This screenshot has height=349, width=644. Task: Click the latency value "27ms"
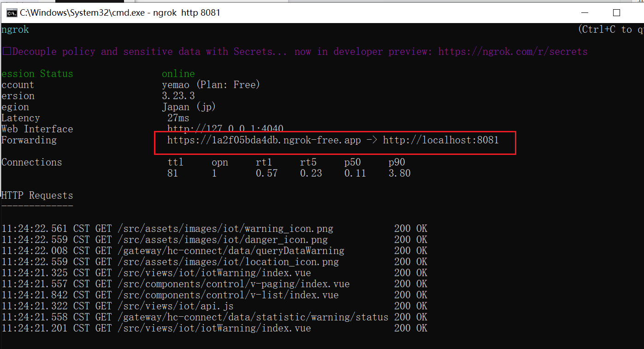(178, 118)
